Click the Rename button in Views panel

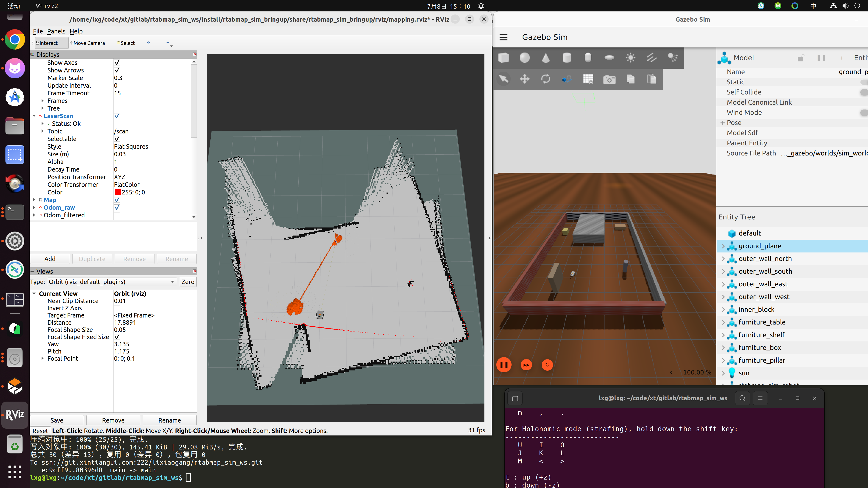[170, 420]
